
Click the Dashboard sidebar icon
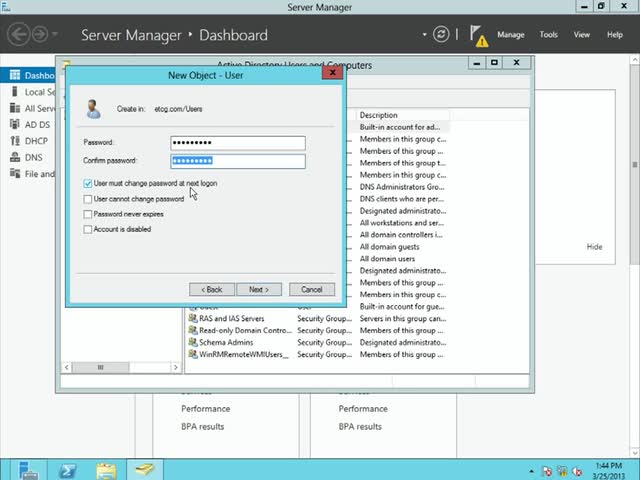click(x=15, y=75)
